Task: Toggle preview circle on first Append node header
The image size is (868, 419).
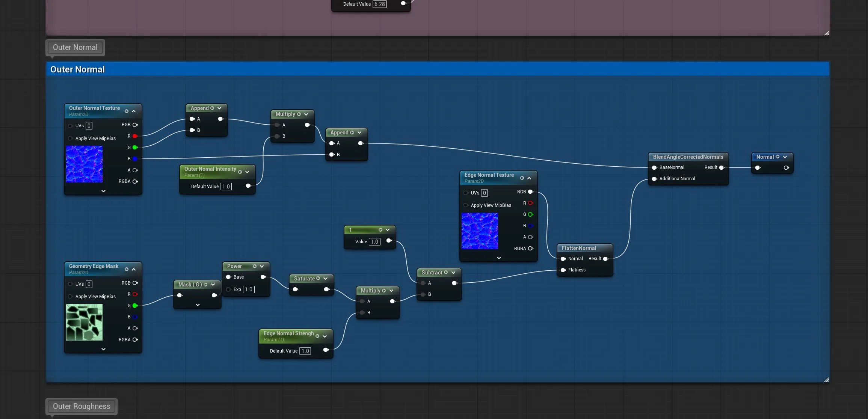Action: click(x=212, y=108)
